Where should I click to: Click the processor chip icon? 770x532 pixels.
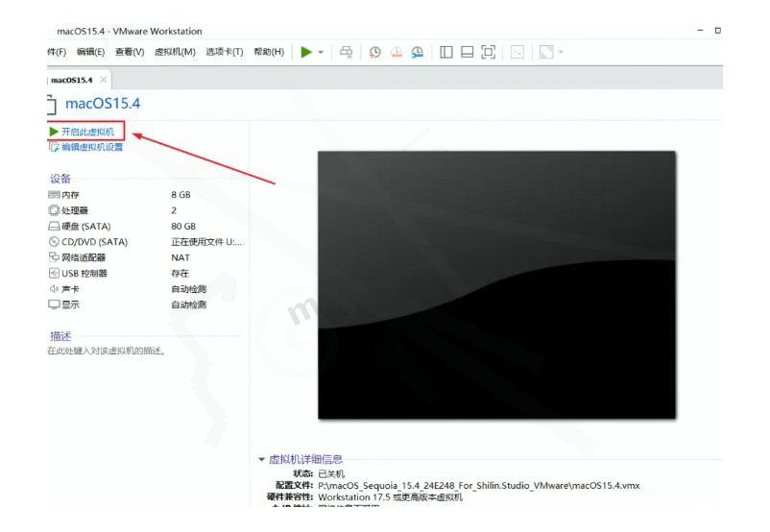pos(54,210)
